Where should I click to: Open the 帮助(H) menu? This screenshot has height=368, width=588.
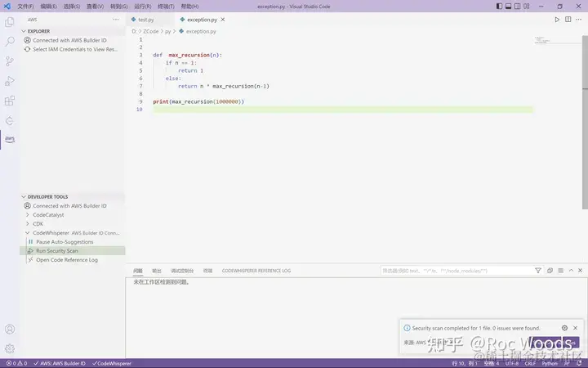[x=189, y=7]
